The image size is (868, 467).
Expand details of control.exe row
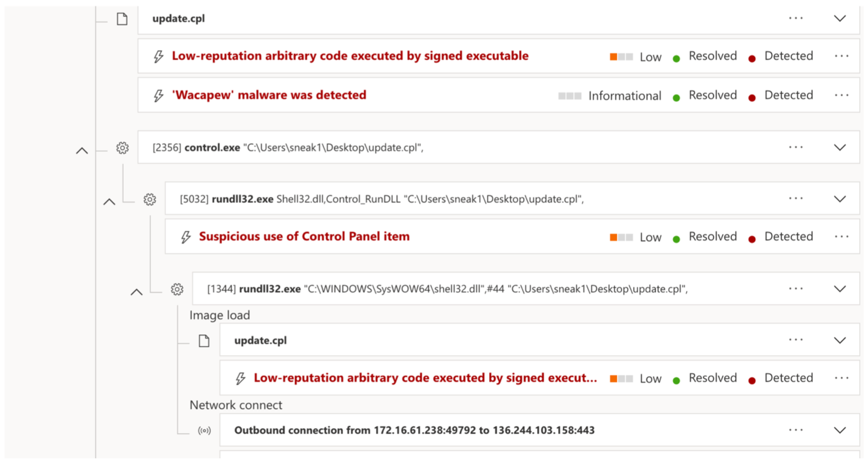coord(840,148)
